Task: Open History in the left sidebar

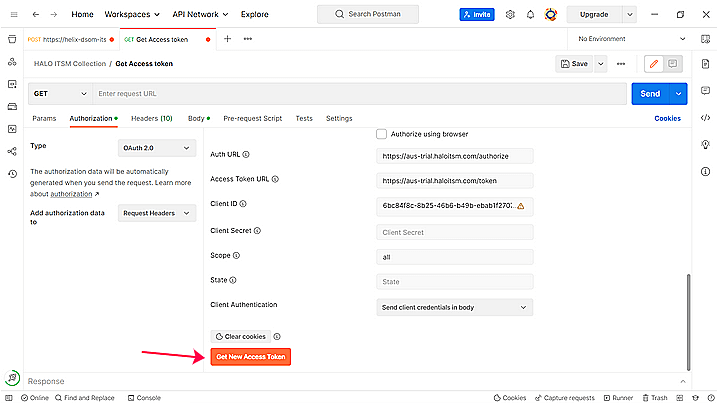Action: point(12,174)
